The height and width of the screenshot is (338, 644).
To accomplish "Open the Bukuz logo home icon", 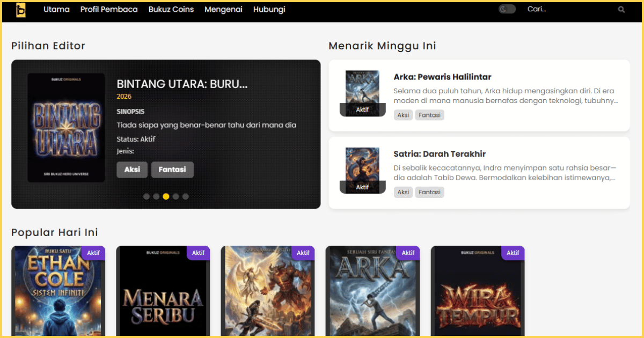I will (21, 10).
